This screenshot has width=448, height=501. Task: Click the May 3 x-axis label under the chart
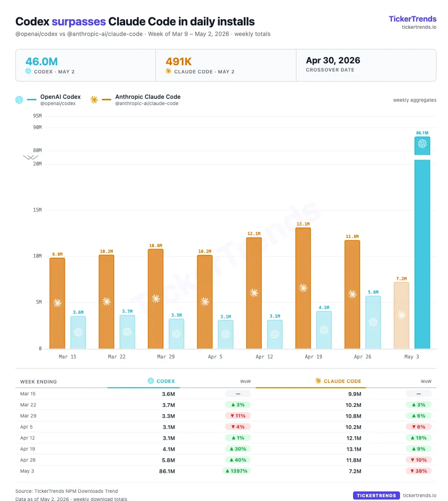coord(412,357)
